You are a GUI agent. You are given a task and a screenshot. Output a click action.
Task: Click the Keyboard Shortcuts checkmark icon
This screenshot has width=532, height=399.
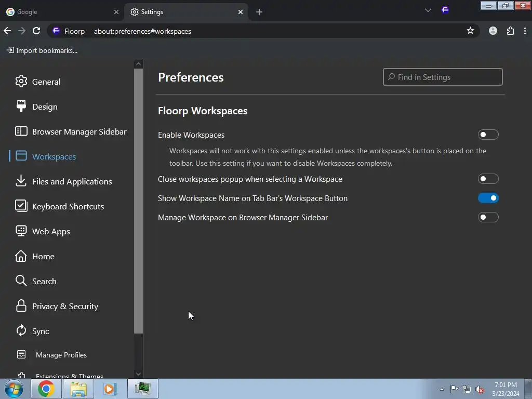click(21, 206)
